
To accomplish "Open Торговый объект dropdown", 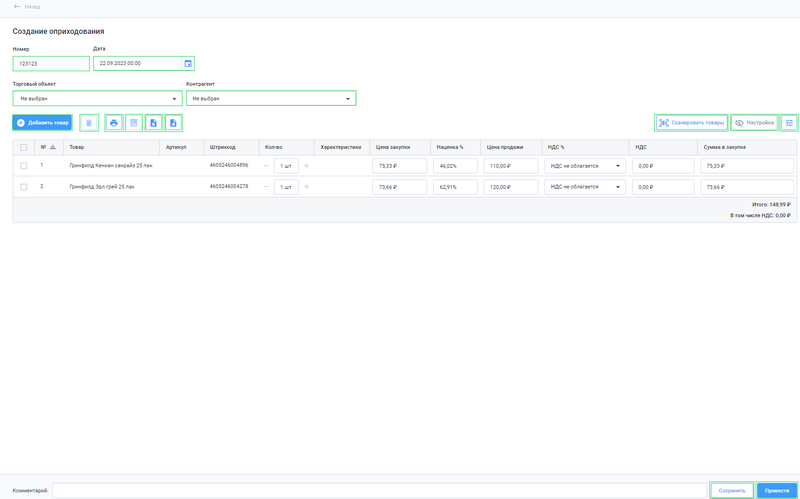I will coord(97,99).
